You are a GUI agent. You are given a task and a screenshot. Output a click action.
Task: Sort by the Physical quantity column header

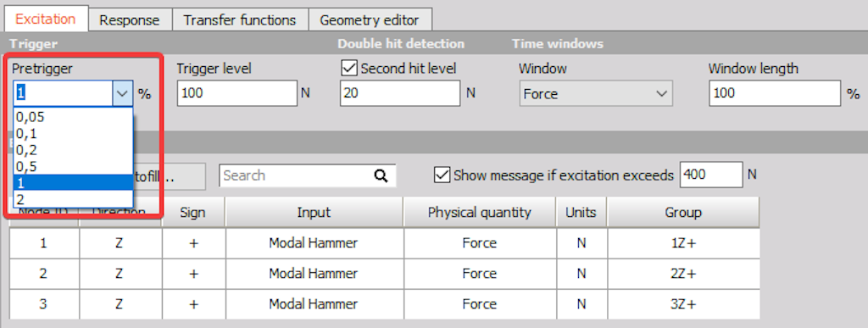(x=480, y=213)
